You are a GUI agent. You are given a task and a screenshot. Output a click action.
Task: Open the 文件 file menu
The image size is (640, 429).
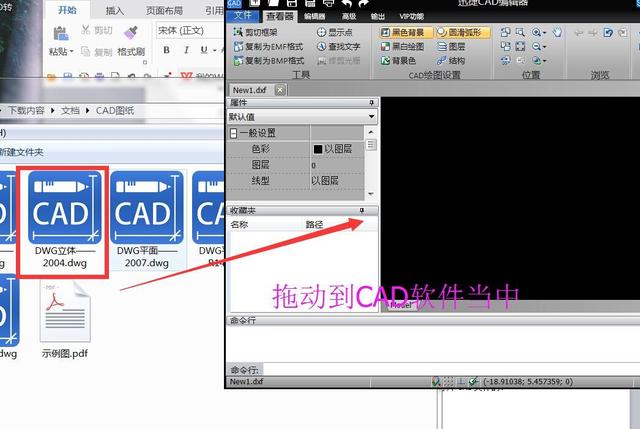pyautogui.click(x=243, y=16)
